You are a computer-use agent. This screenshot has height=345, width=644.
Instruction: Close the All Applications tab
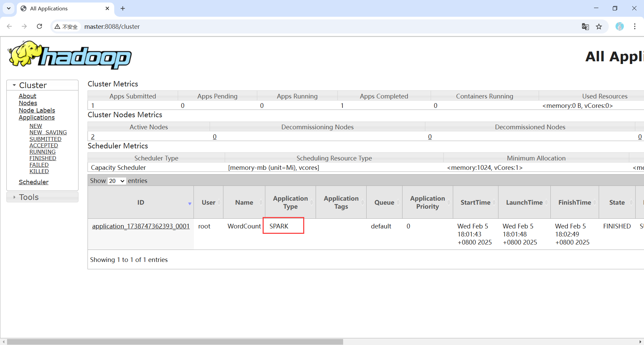pos(107,8)
